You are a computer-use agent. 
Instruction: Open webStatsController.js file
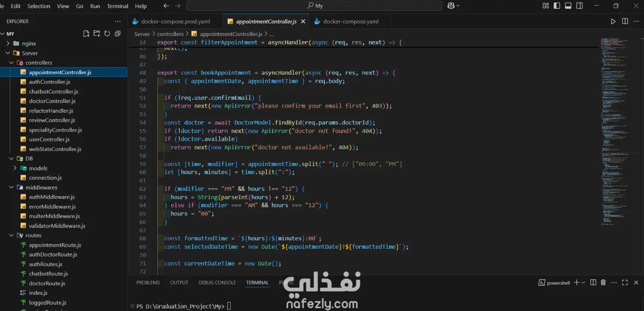tap(55, 149)
